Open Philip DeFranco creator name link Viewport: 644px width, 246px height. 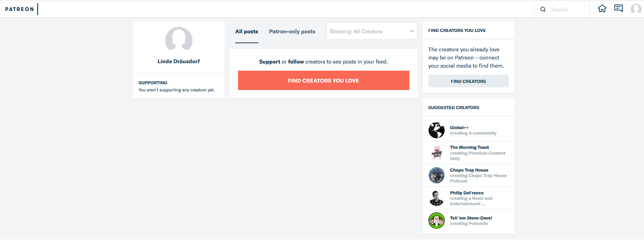tap(467, 193)
